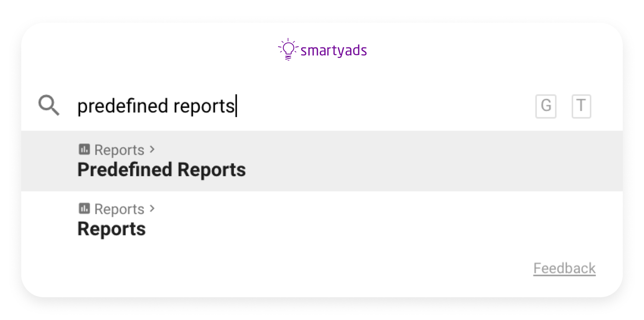Viewport: 644px width, 320px height.
Task: Click the Feedback link
Action: point(564,268)
